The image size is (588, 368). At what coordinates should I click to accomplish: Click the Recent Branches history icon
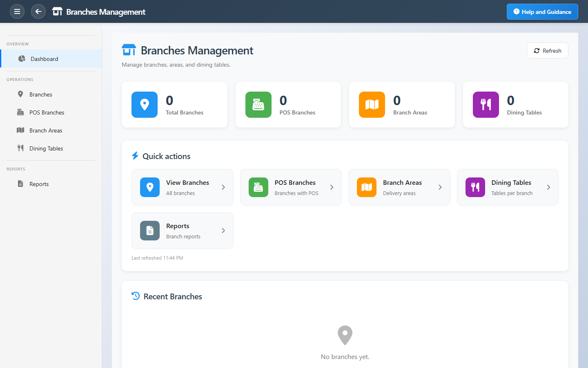point(136,296)
